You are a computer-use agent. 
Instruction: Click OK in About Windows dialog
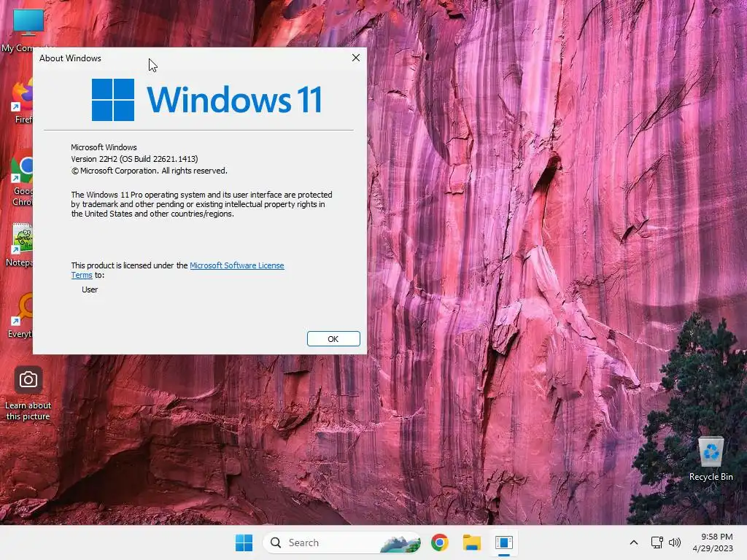coord(333,338)
